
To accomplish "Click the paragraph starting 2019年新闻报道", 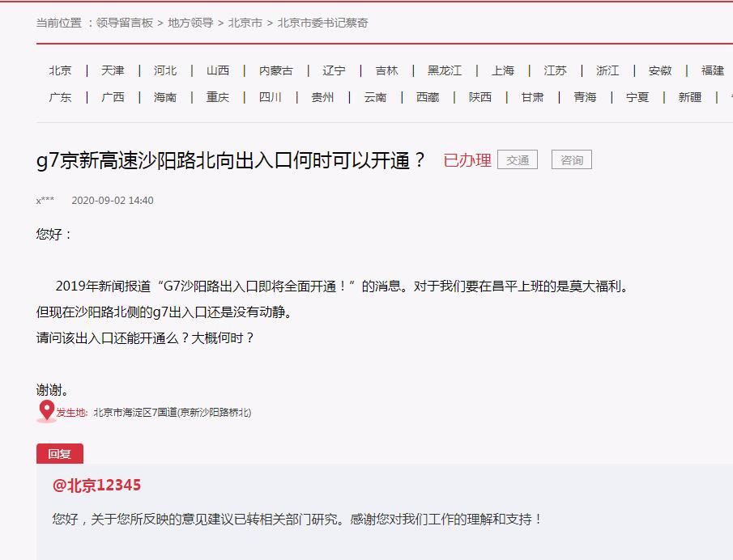I will point(342,286).
